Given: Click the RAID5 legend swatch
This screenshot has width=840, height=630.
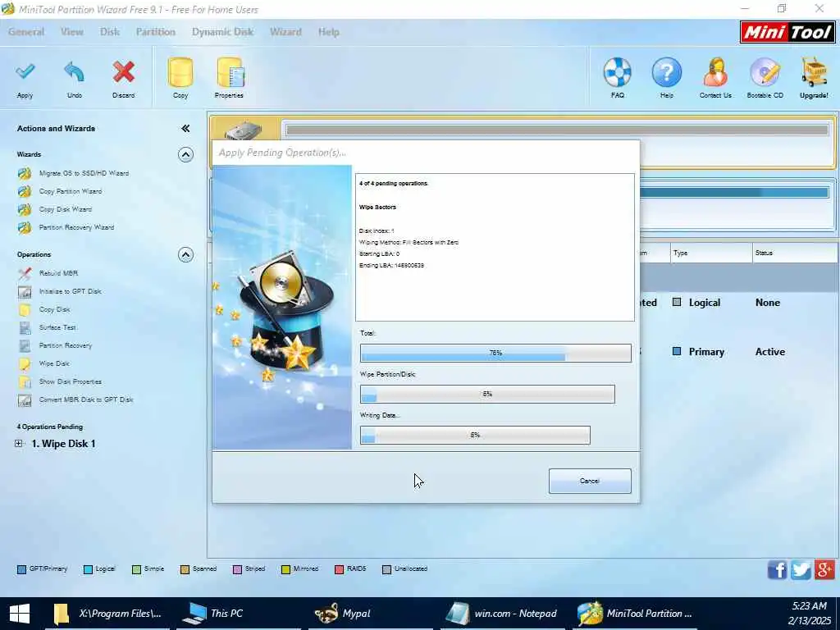Looking at the screenshot, I should pos(339,569).
